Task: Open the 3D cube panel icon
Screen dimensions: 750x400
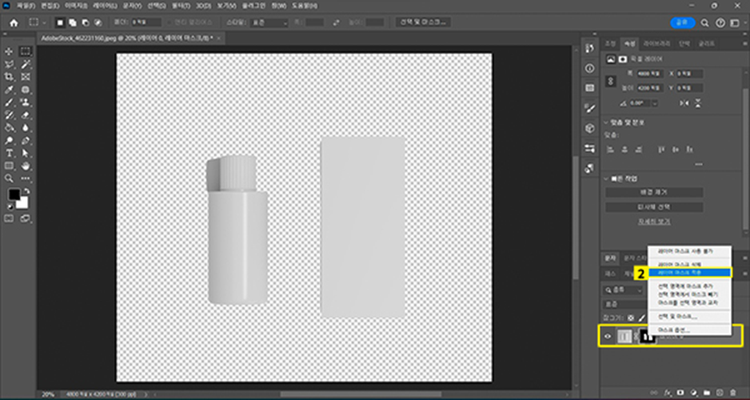Action: point(590,128)
